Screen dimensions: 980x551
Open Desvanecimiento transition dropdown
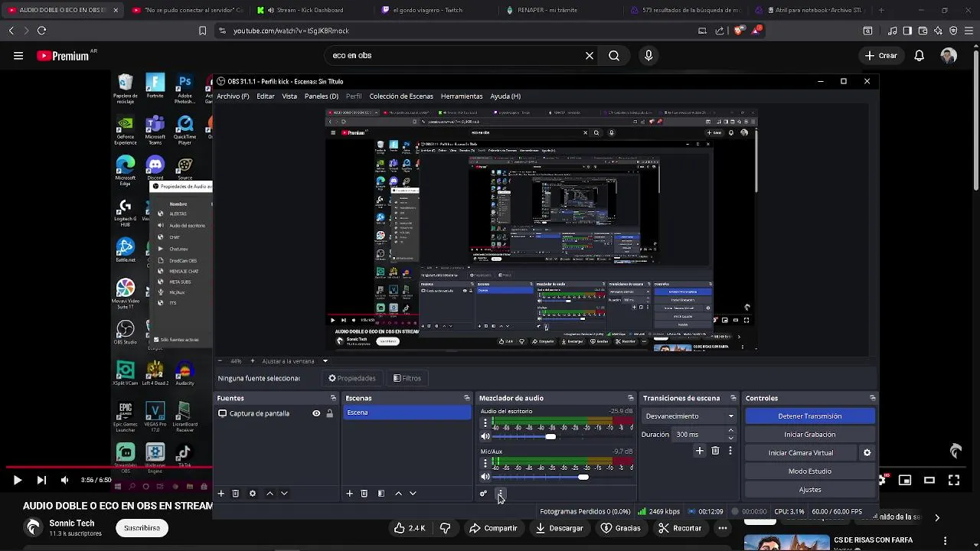(x=689, y=416)
